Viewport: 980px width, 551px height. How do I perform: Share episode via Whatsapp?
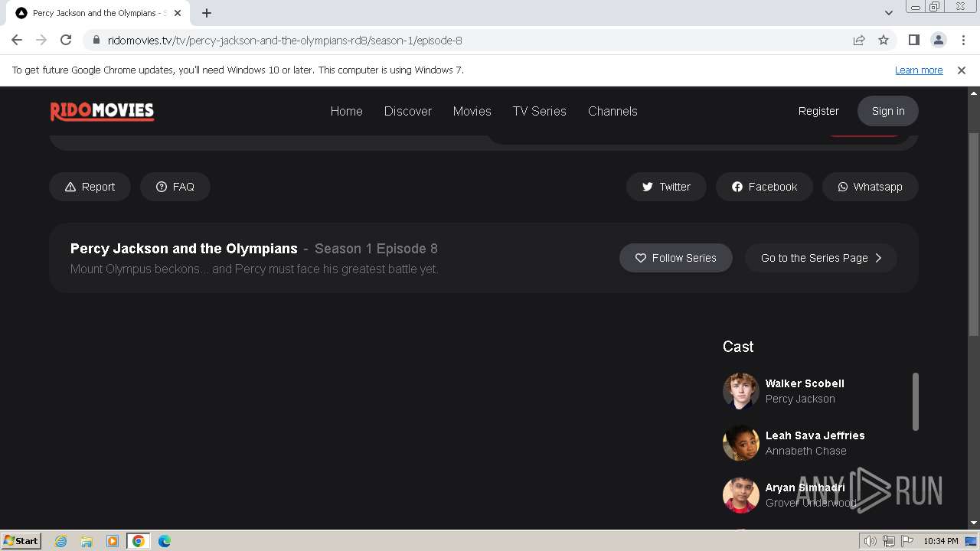[x=870, y=187]
